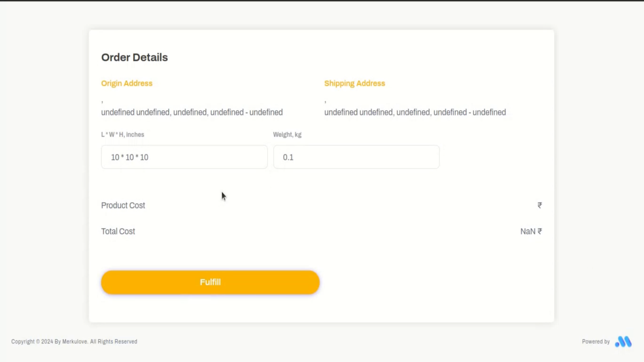Click the origin undefined address line
Image resolution: width=644 pixels, height=362 pixels.
pyautogui.click(x=192, y=112)
